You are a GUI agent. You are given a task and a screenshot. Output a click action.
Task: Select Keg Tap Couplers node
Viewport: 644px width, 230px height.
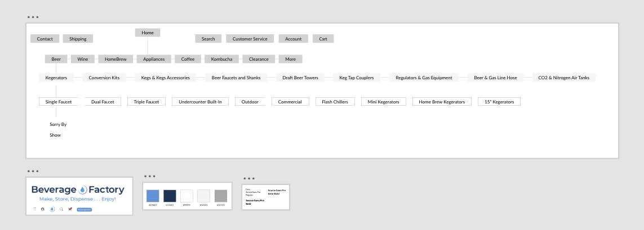click(357, 78)
